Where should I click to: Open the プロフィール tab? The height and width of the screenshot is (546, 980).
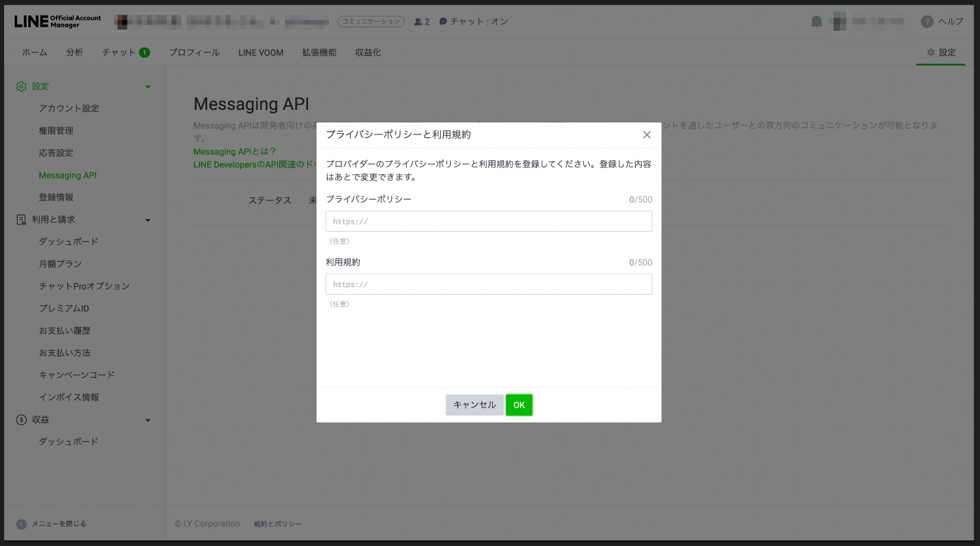[194, 52]
